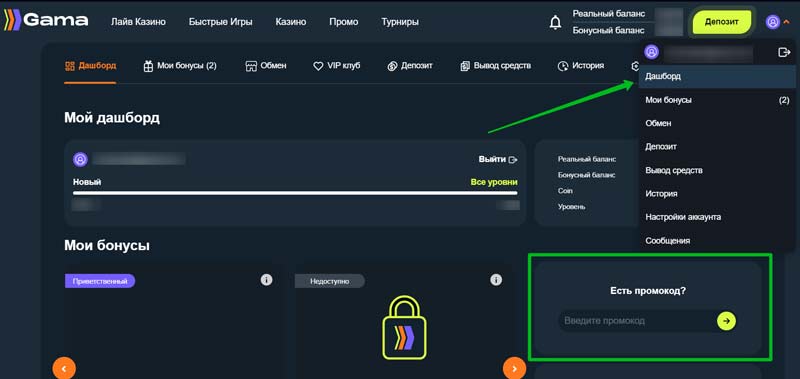Select История in profile dropdown
The width and height of the screenshot is (800, 379).
[717, 194]
